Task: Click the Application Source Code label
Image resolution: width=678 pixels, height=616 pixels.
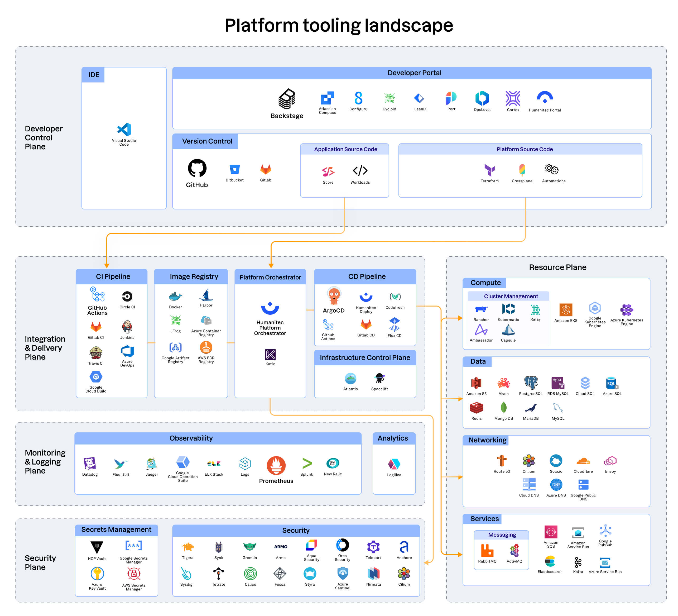Action: tap(345, 149)
